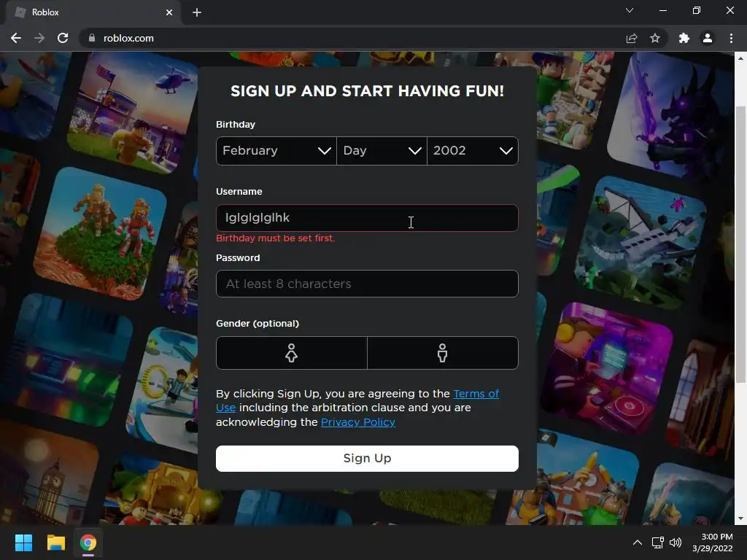
Task: Share this page icon in address bar
Action: pyautogui.click(x=632, y=38)
